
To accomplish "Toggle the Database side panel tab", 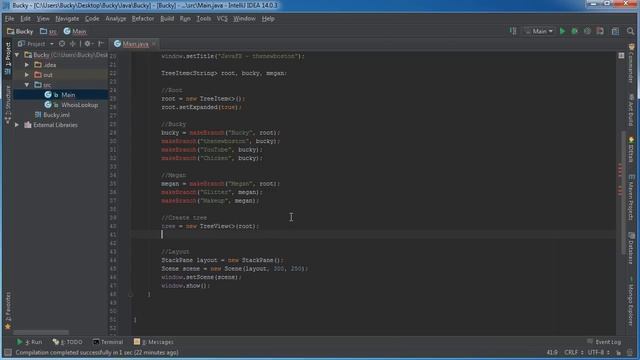I will click(631, 248).
